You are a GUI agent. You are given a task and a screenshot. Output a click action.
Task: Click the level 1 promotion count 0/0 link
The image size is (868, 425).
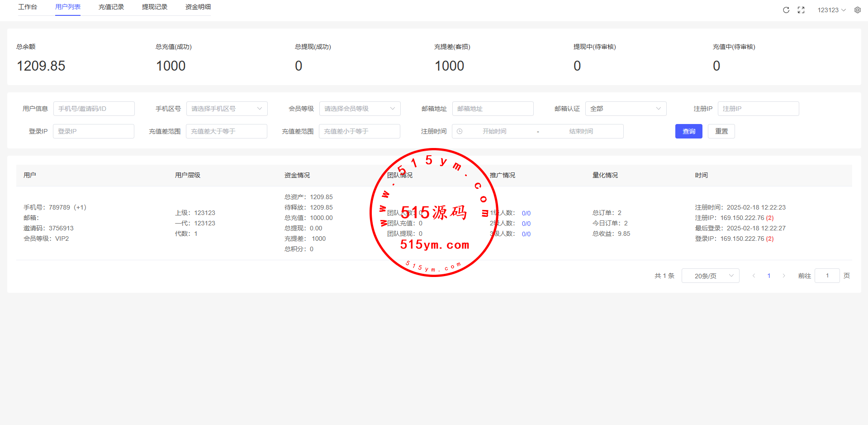526,213
